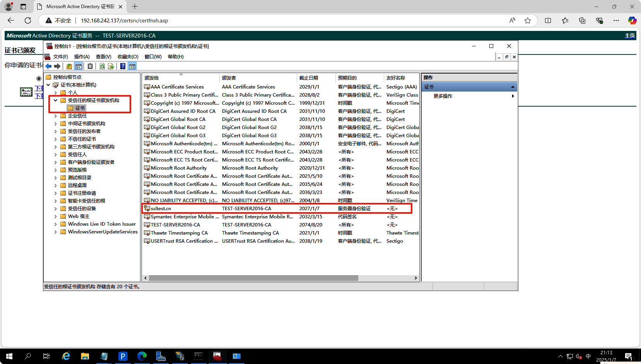
Task: Toggle the Show/Hide Action Pane icon
Action: (132, 66)
